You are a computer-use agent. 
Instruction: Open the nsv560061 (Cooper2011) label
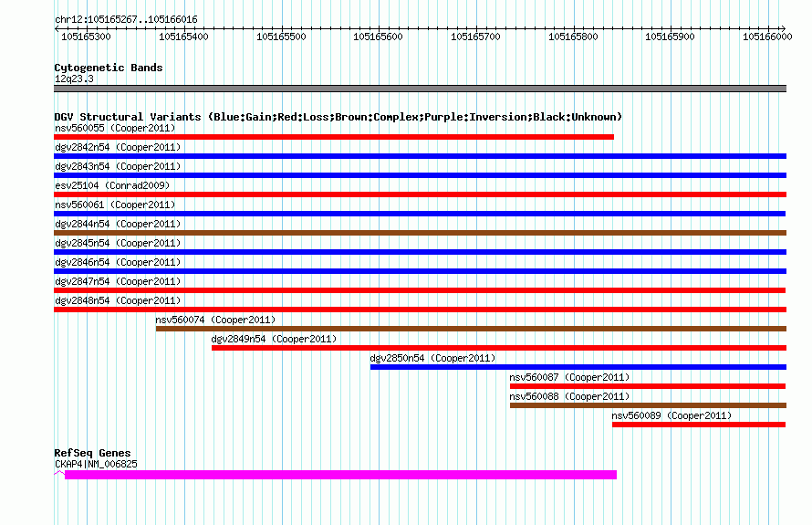click(115, 205)
